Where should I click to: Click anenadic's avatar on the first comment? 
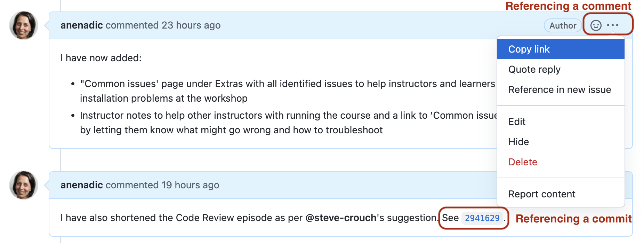point(23,25)
